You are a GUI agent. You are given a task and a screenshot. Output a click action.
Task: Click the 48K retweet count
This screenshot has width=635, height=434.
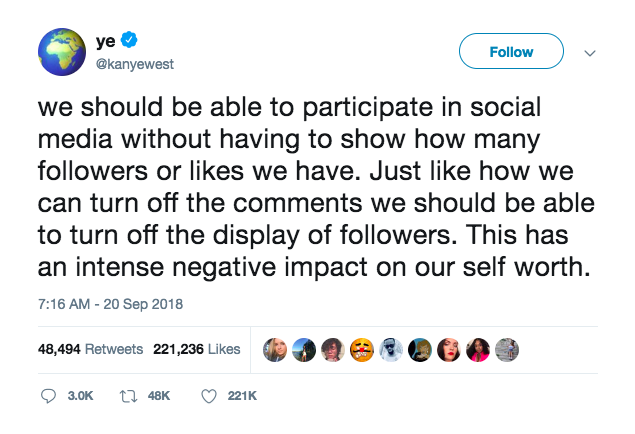(x=159, y=396)
